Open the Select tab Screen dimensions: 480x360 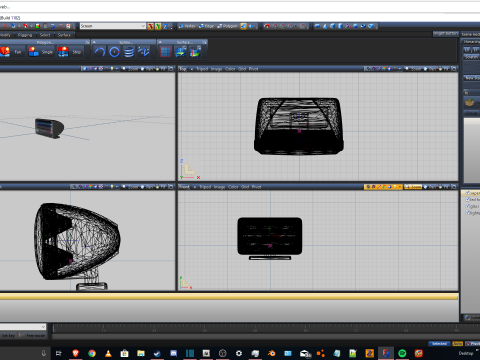tap(45, 35)
